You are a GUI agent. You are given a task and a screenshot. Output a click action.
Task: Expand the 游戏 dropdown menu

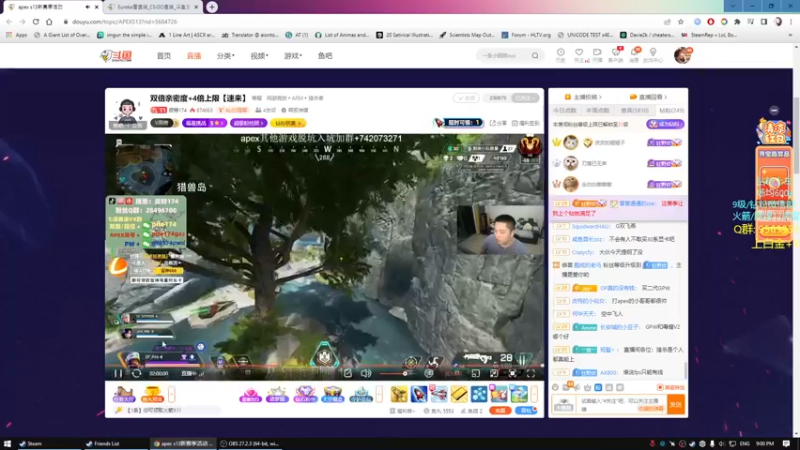[293, 56]
